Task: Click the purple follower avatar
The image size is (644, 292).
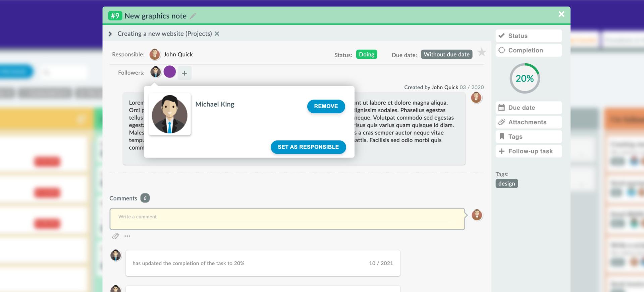Action: tap(170, 72)
